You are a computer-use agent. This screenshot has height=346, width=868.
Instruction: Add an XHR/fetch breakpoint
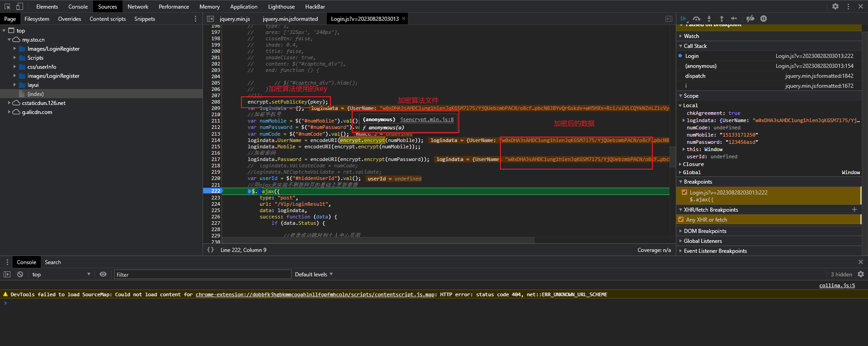[x=854, y=209]
